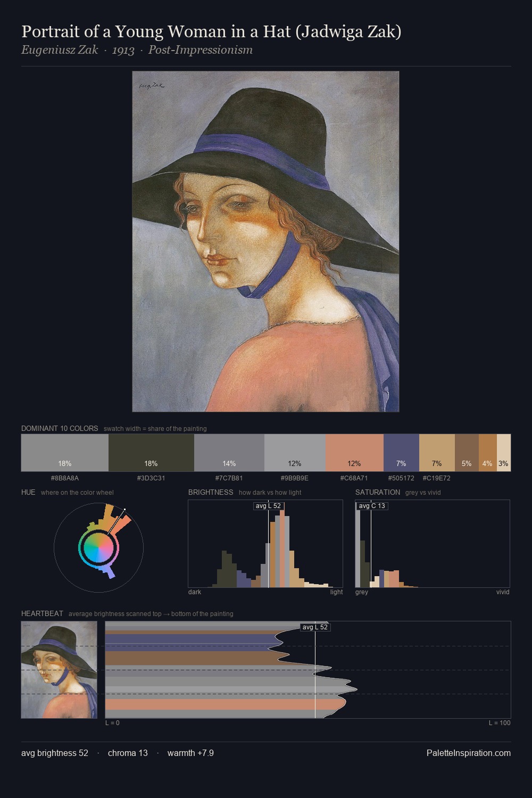Click the 'warmth +7.9' footer stat

tap(190, 753)
